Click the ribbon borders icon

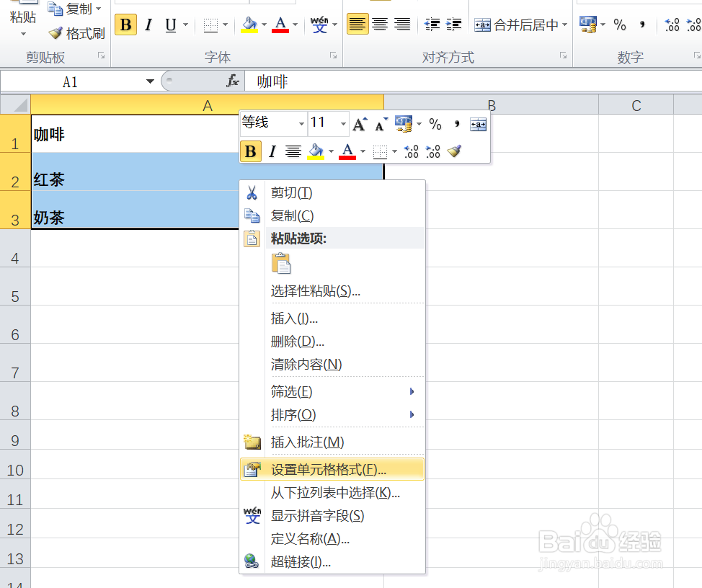[210, 24]
